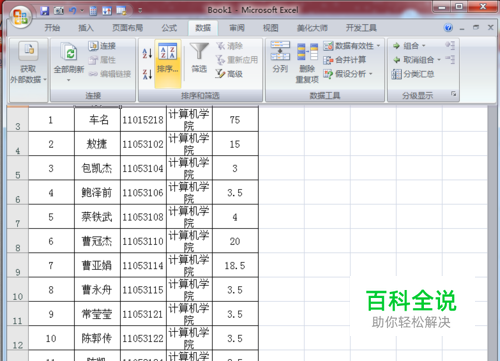Screen dimensions: 500x361
Task: Open 数据有效性 data validation
Action: (349, 46)
